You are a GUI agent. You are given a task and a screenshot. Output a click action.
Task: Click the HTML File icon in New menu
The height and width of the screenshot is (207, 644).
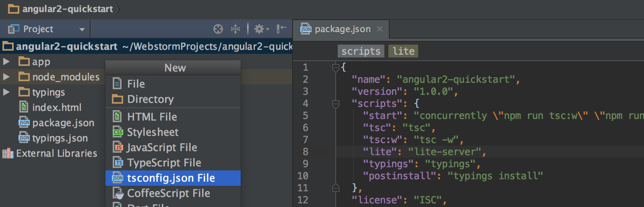(x=117, y=117)
